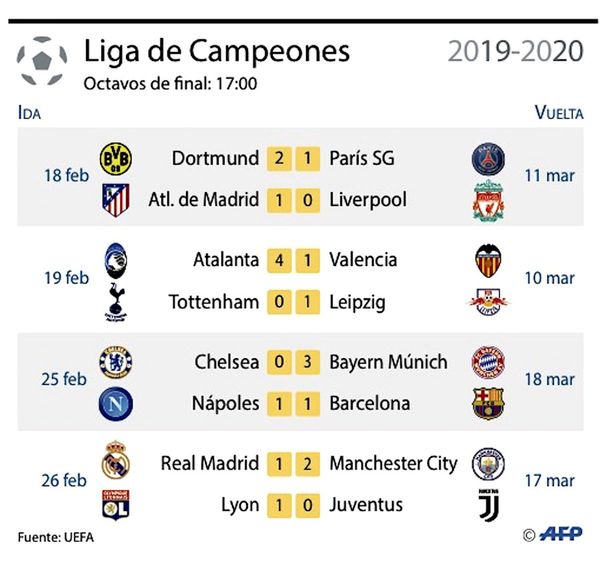
Task: Select the Paris SG club logo
Action: (488, 159)
